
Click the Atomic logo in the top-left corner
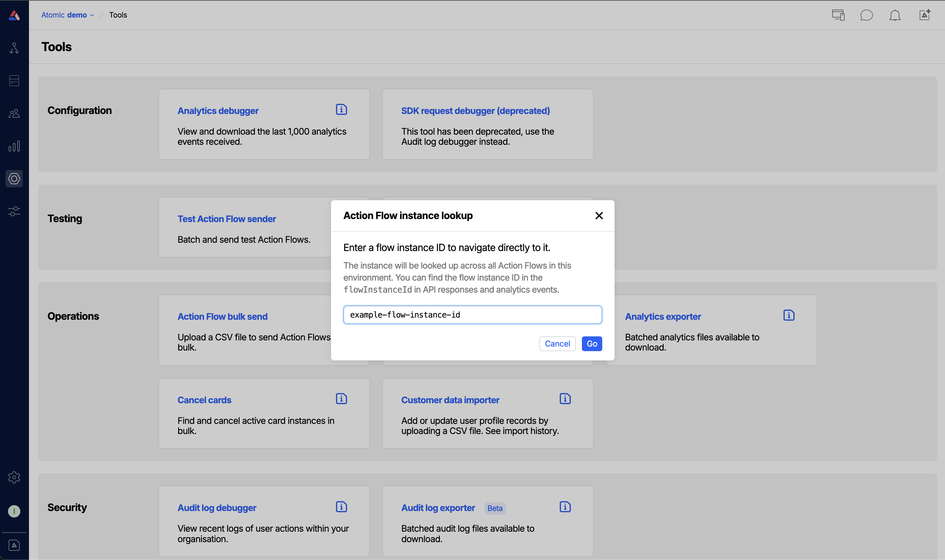[x=14, y=15]
